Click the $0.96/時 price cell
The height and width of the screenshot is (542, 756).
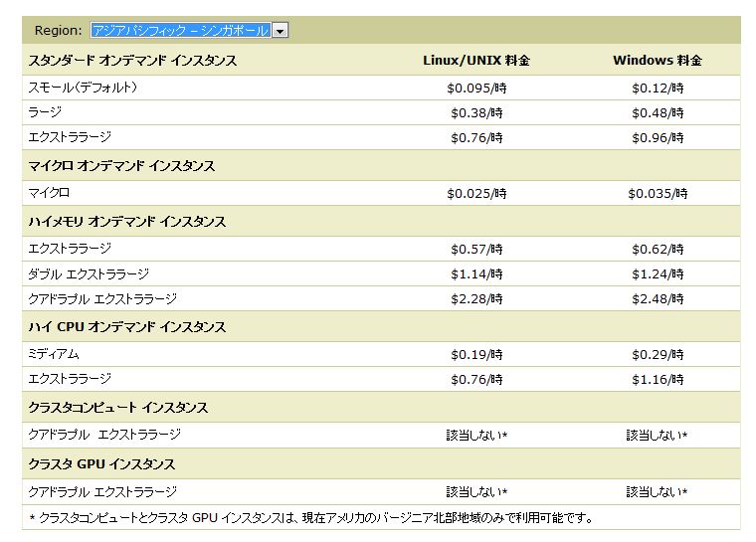click(x=658, y=138)
